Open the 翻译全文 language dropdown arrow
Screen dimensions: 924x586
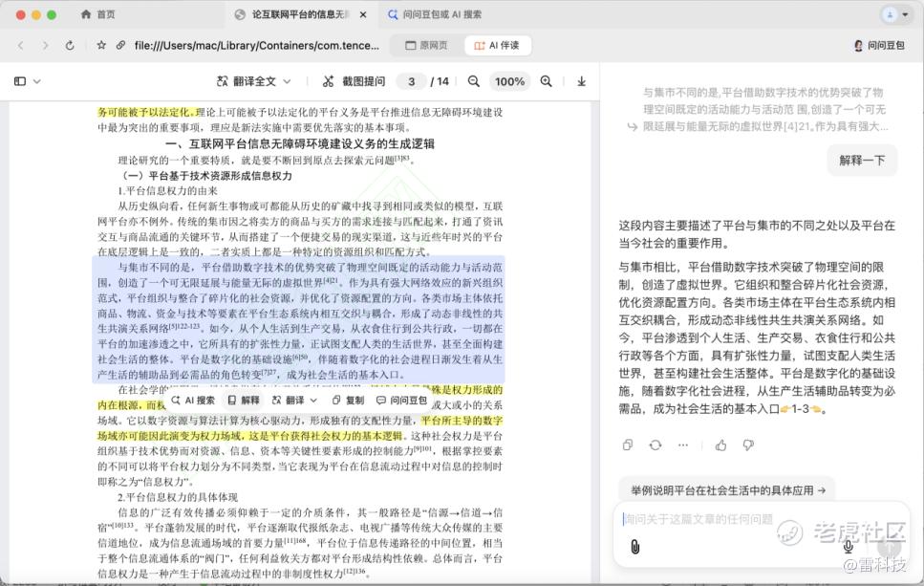[x=287, y=81]
